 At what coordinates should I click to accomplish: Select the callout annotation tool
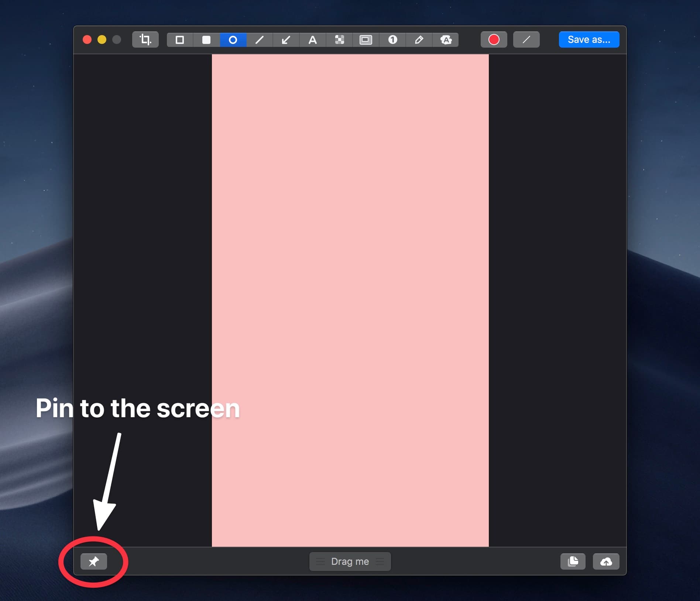pyautogui.click(x=446, y=40)
